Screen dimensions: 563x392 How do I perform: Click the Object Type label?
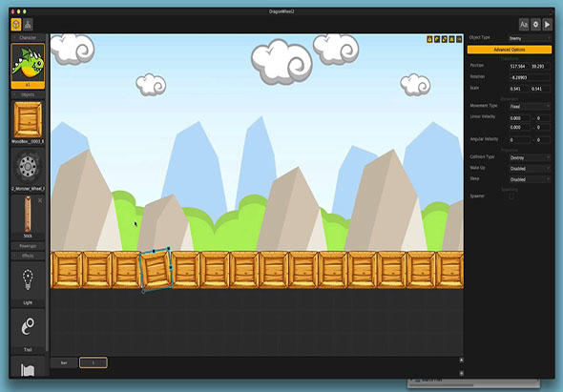point(479,37)
